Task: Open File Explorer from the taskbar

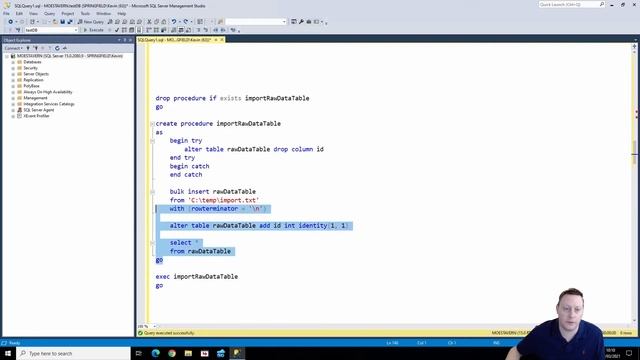Action: click(188, 353)
